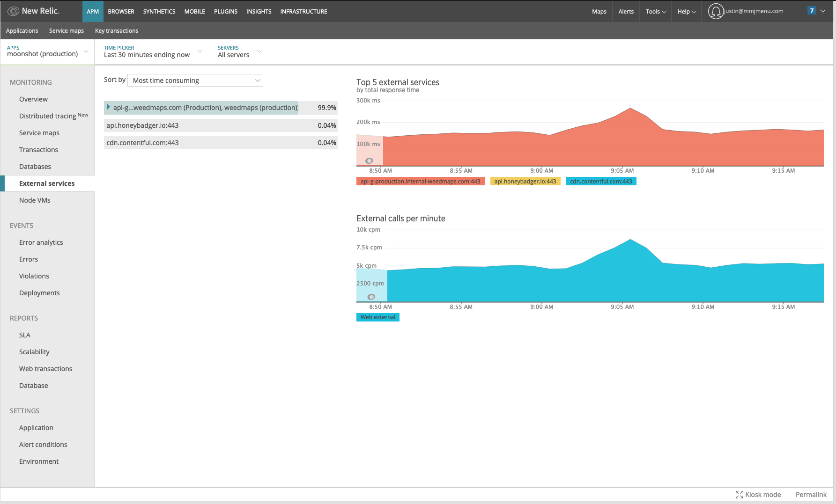Open the Time Picker dropdown
Viewport: 836px width, 504px height.
point(153,51)
